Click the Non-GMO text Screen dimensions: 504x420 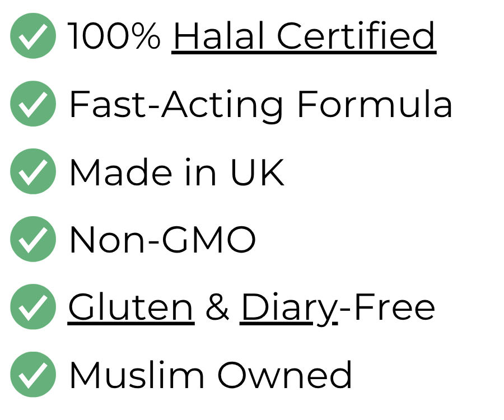(x=162, y=240)
